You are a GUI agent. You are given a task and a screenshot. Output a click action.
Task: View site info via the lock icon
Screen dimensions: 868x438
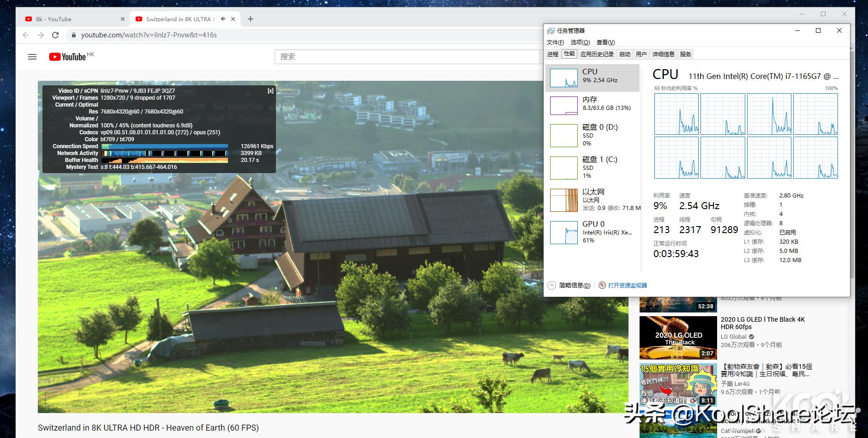(73, 35)
